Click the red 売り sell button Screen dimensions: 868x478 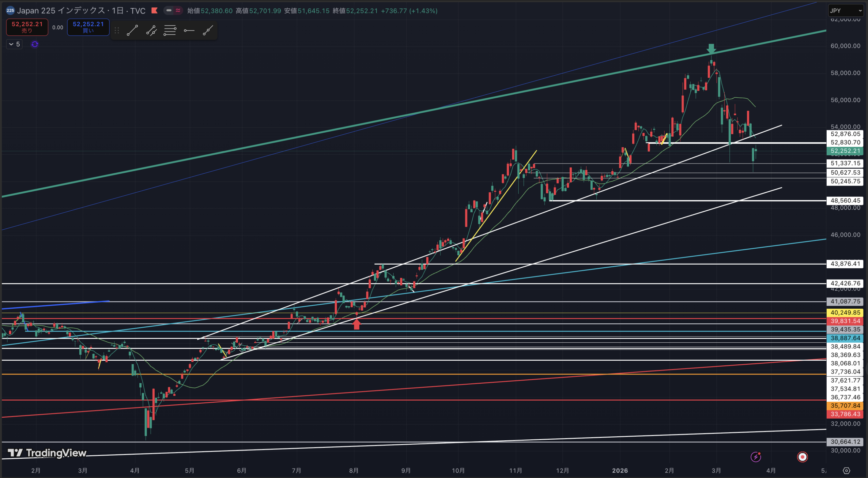(27, 27)
